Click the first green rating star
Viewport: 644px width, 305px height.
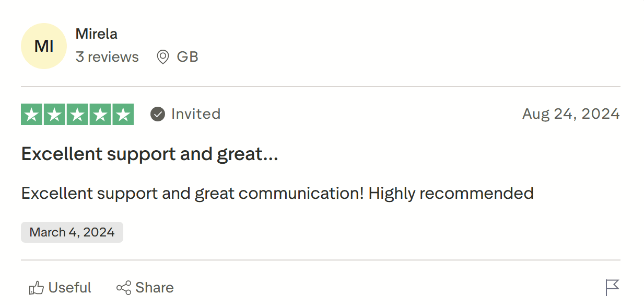click(x=32, y=115)
